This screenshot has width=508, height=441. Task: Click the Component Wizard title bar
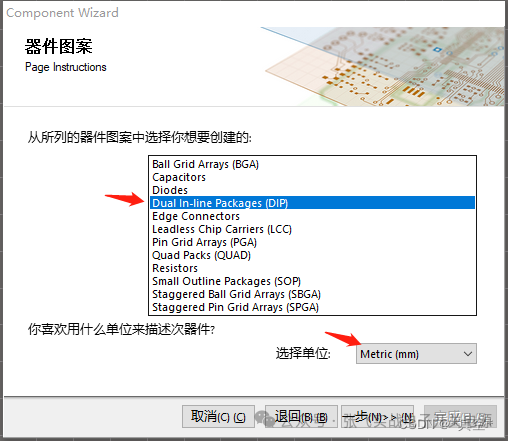pyautogui.click(x=254, y=13)
